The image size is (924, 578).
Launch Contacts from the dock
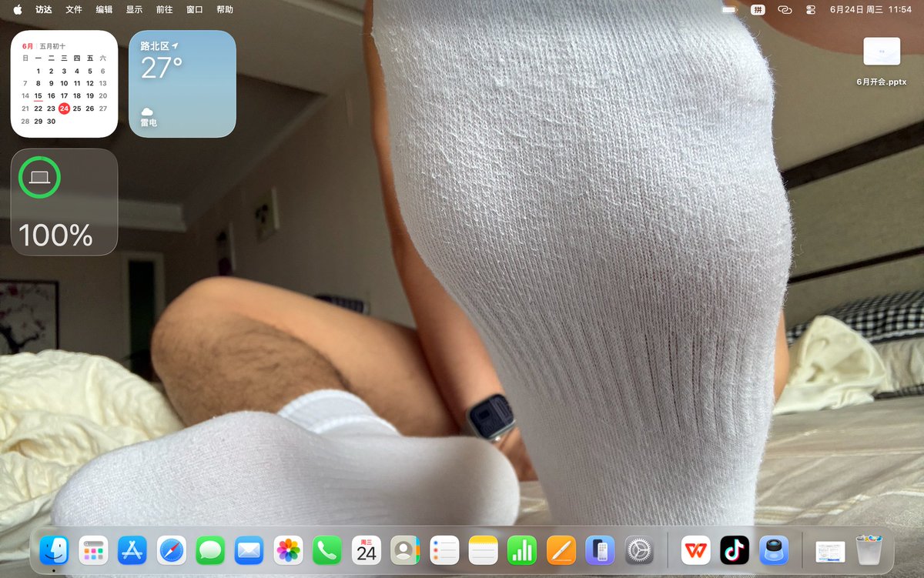[x=405, y=550]
